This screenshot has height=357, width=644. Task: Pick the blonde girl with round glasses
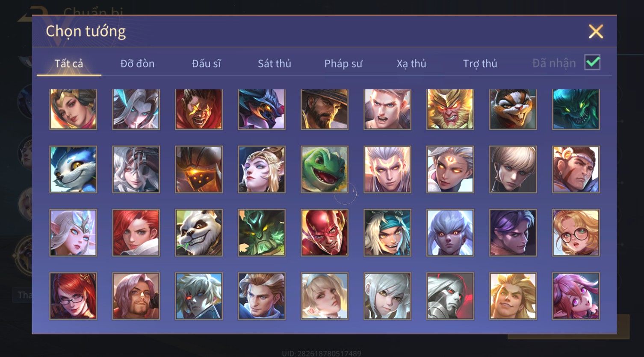576,233
